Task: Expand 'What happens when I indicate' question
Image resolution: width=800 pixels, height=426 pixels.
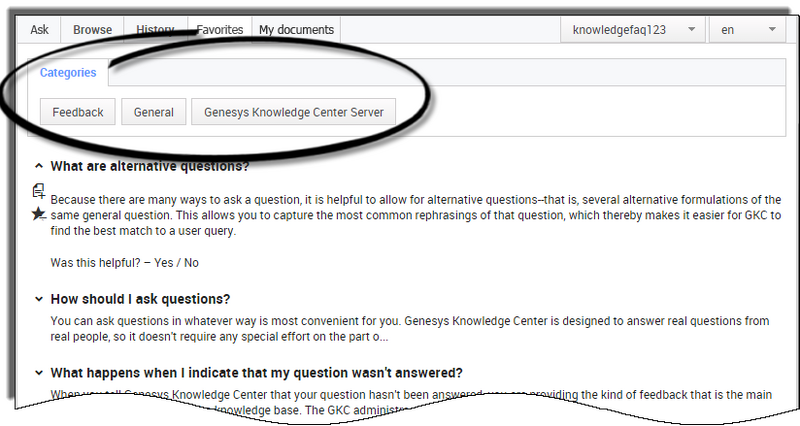Action: (38, 373)
